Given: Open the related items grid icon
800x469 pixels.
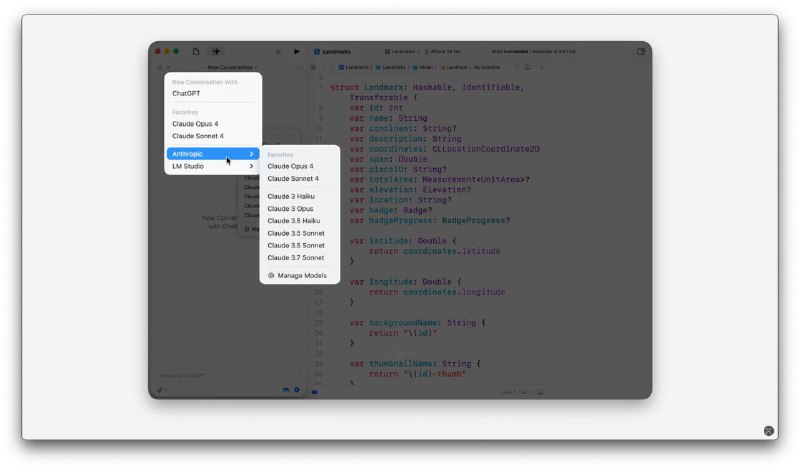Looking at the screenshot, I should 313,67.
